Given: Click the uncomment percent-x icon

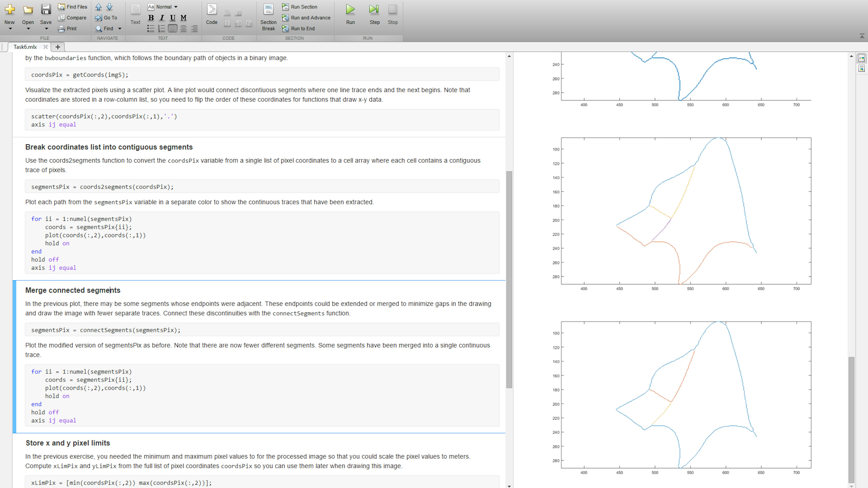Looking at the screenshot, I should [238, 12].
